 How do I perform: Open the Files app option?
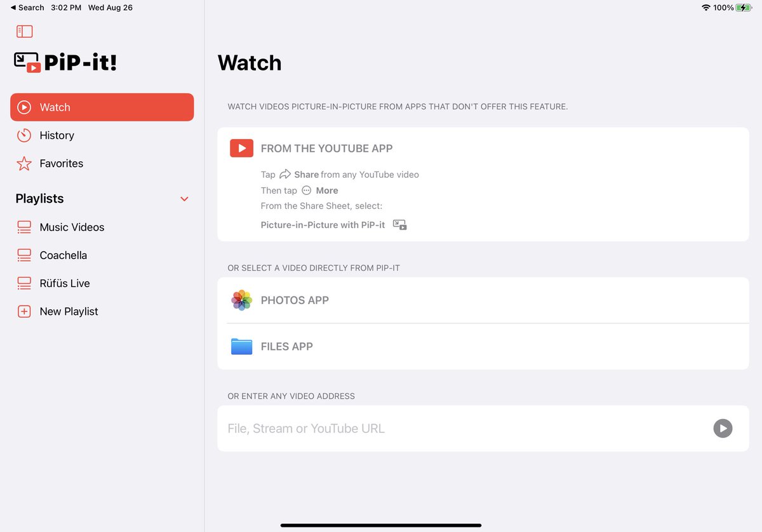tap(286, 346)
